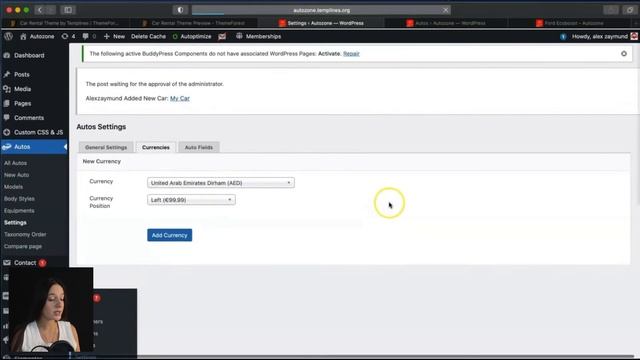Switch to General Settings tab
Image resolution: width=640 pixels, height=360 pixels.
(106, 147)
